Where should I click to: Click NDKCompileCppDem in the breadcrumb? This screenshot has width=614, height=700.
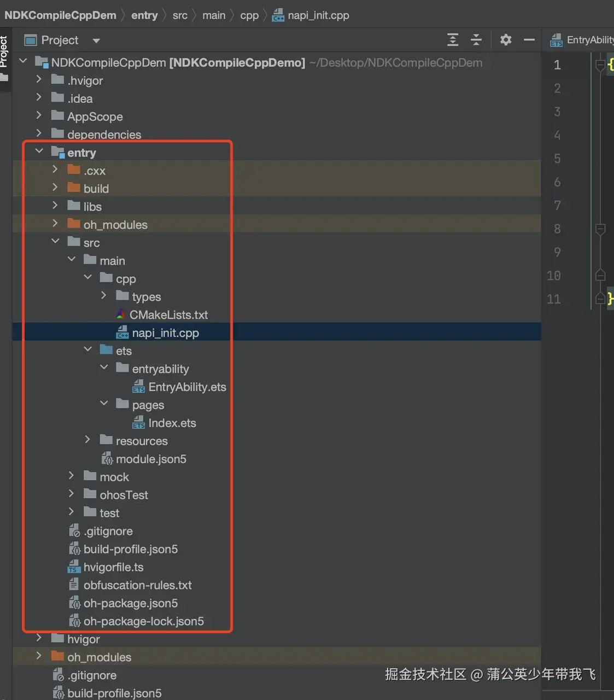60,15
